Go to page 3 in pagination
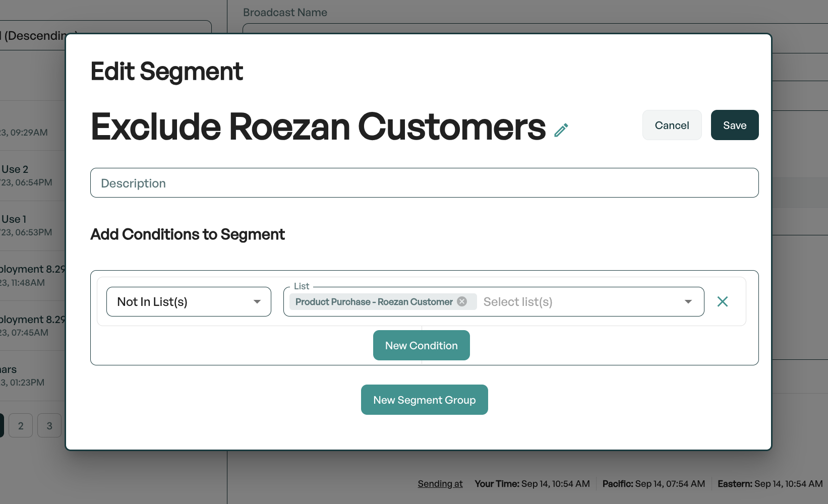The image size is (828, 504). 49,425
